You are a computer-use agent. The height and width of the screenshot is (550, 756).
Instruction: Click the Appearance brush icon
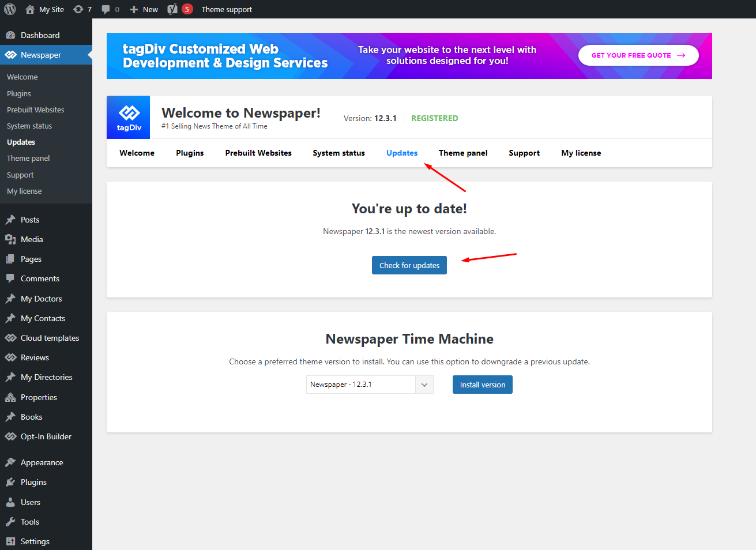10,462
